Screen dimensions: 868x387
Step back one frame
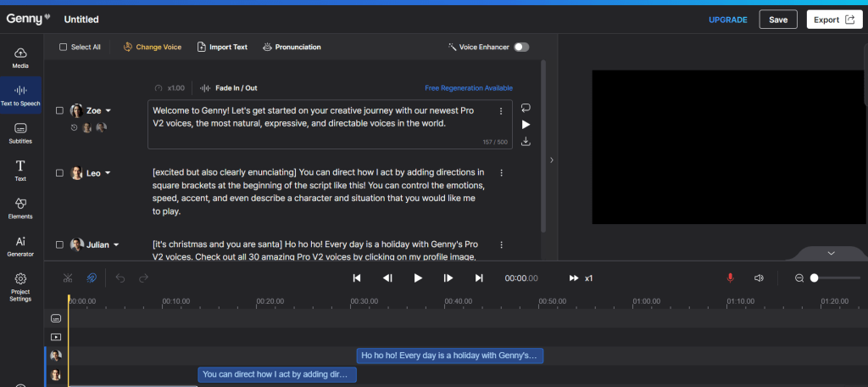(387, 278)
